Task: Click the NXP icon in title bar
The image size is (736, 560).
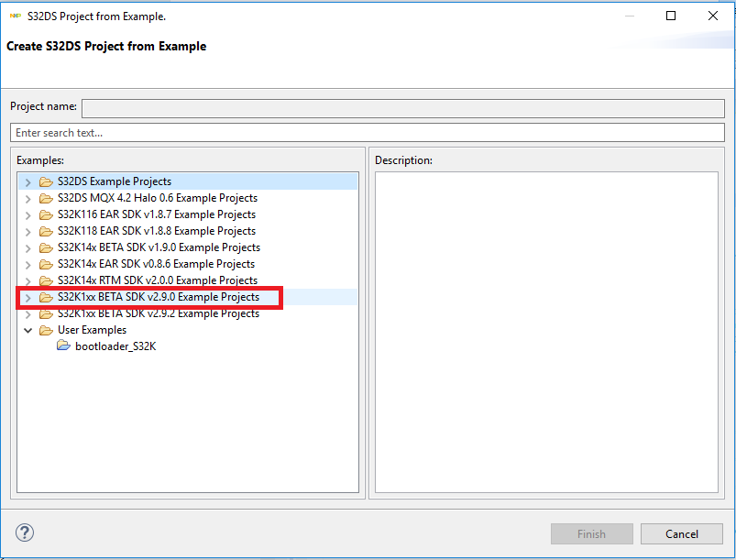Action: click(x=16, y=16)
